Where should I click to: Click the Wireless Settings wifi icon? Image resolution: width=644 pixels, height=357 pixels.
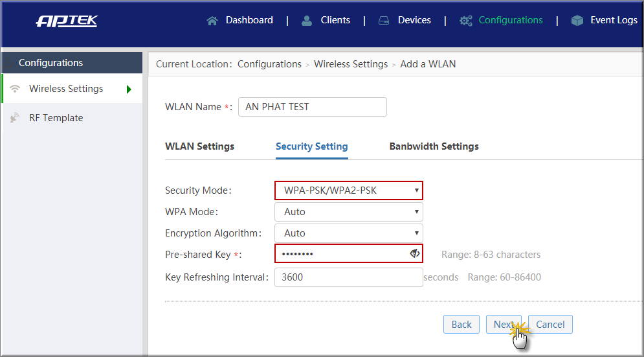coord(15,88)
